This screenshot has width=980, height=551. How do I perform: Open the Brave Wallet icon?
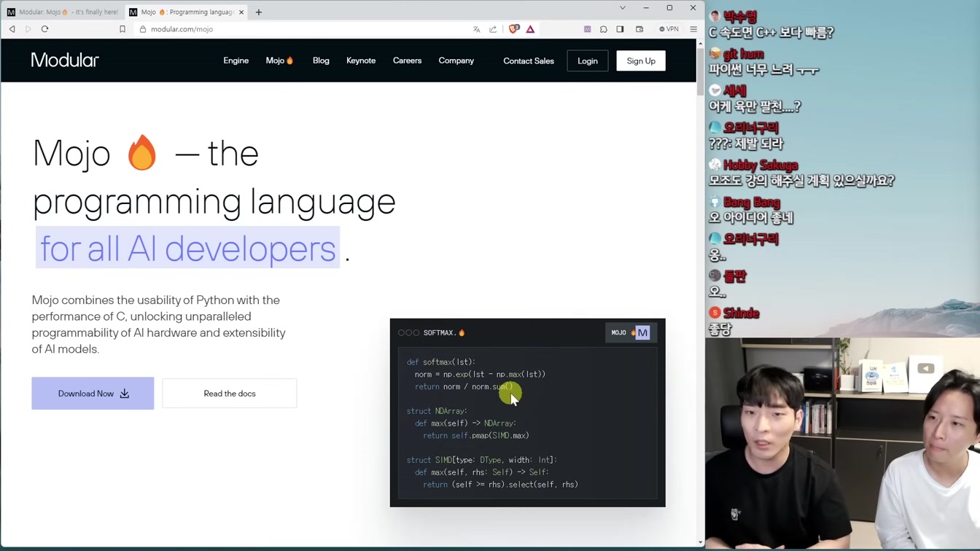(x=639, y=29)
